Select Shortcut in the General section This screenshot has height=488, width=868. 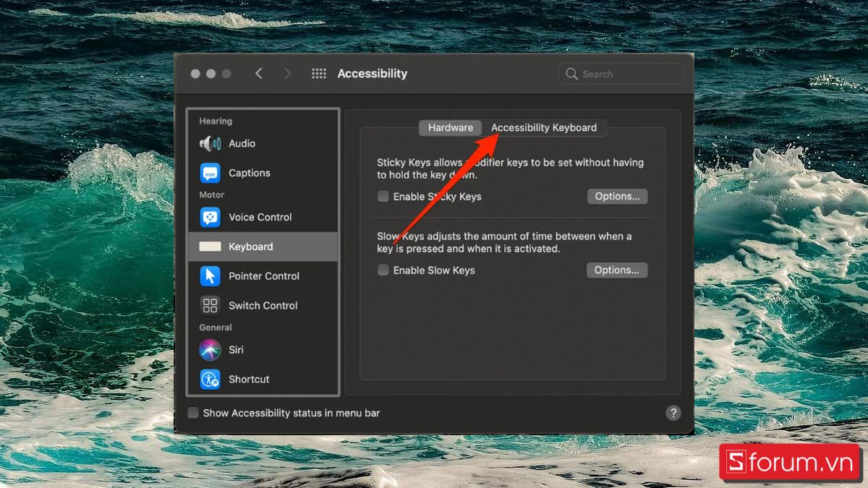click(249, 379)
